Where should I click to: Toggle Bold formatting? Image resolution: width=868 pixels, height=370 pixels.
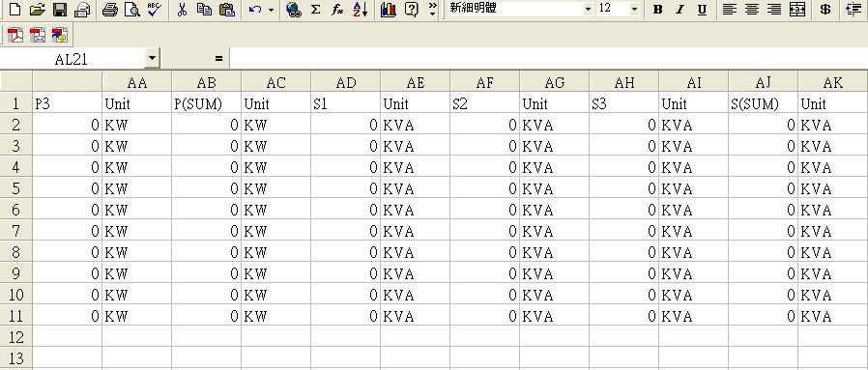coord(657,10)
